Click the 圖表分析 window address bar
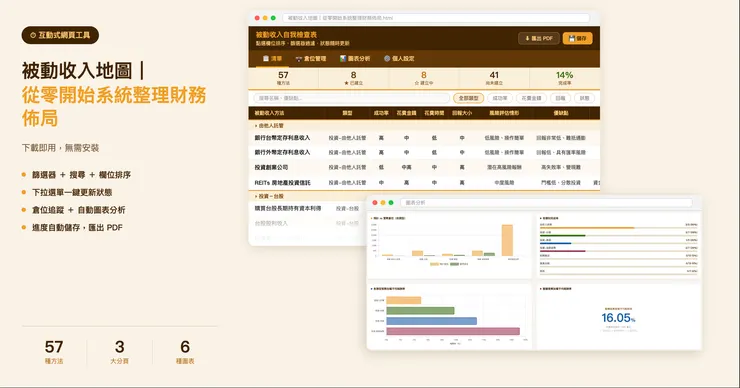 pos(547,202)
